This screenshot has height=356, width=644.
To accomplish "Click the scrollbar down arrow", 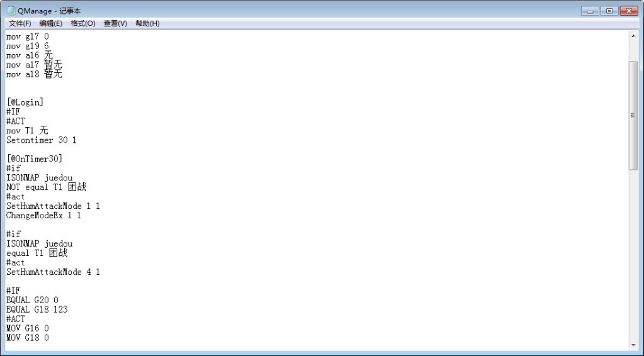I will [633, 345].
